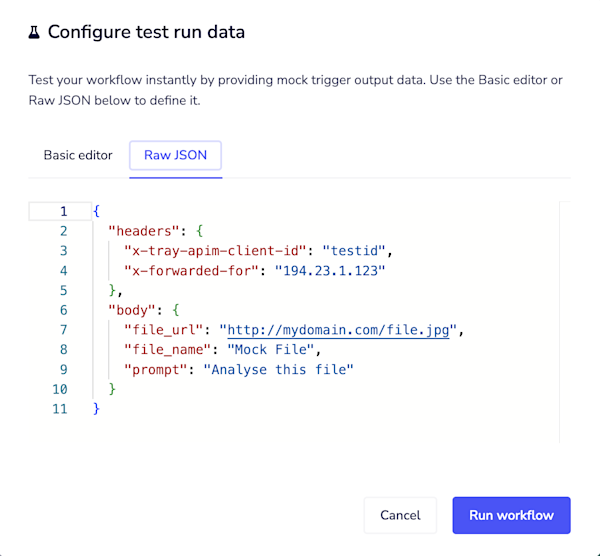
Task: Click the Cancel button
Action: point(400,515)
